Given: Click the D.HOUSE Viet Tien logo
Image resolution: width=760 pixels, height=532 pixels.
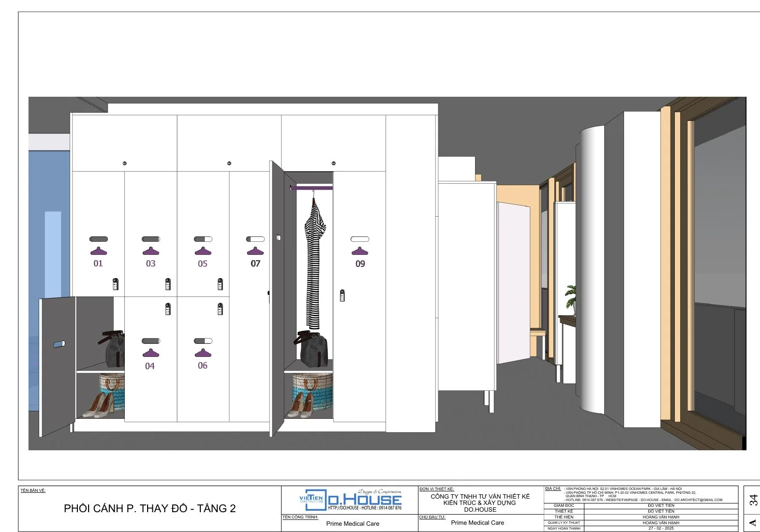Looking at the screenshot, I should 351,500.
